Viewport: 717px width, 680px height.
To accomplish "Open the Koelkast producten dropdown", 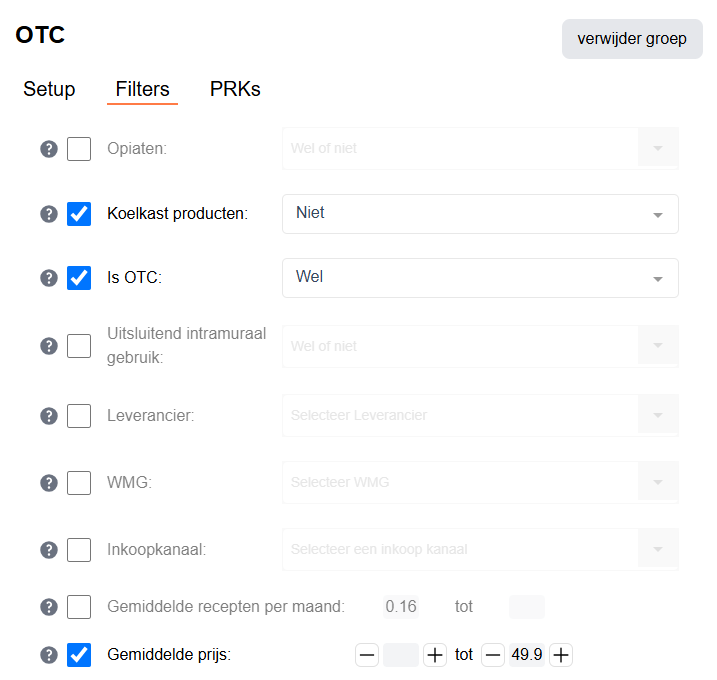I will [x=480, y=214].
